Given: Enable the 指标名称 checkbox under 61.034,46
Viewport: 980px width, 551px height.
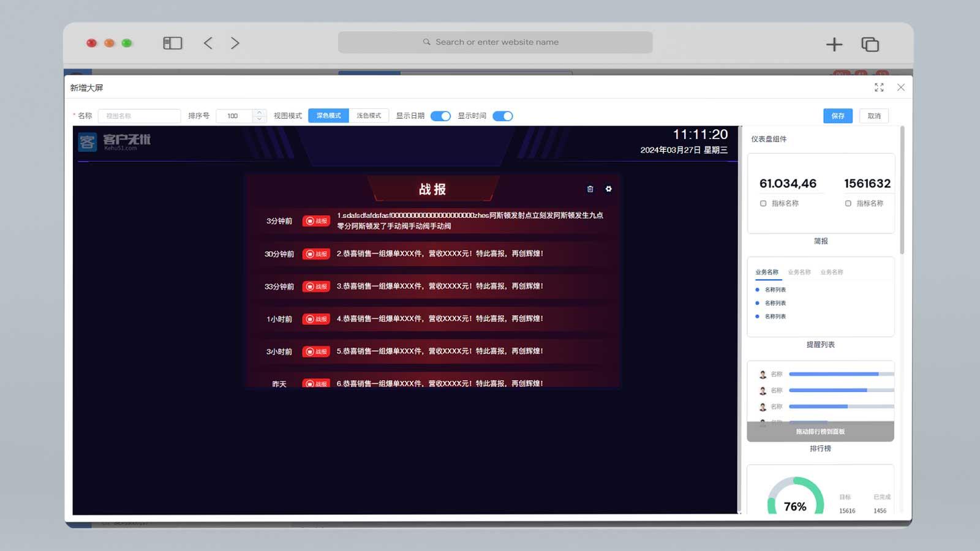Looking at the screenshot, I should coord(763,203).
